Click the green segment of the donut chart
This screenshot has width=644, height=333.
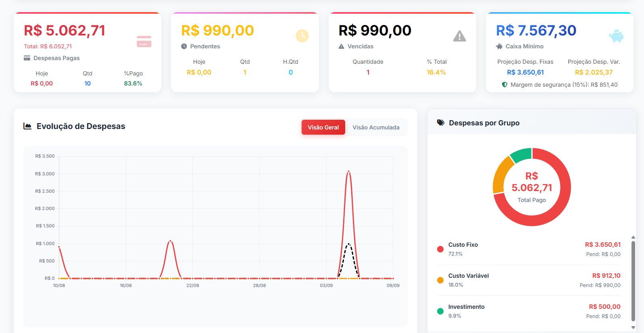(522, 155)
